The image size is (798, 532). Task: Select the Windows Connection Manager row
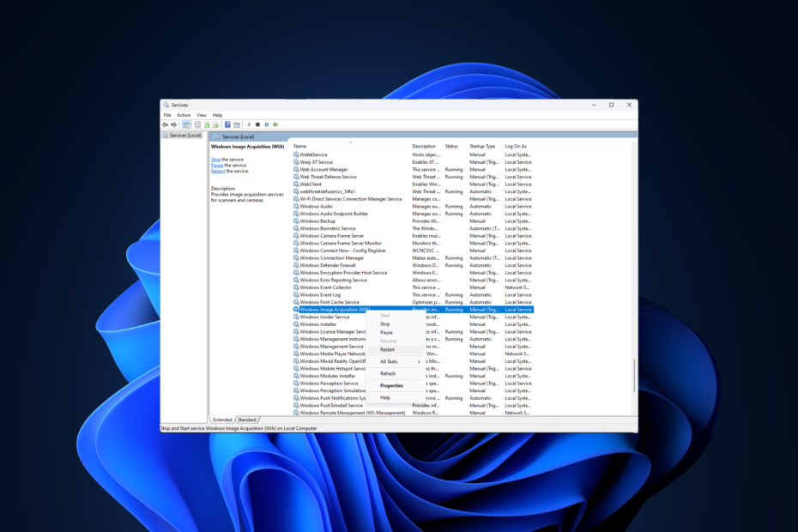pos(413,258)
